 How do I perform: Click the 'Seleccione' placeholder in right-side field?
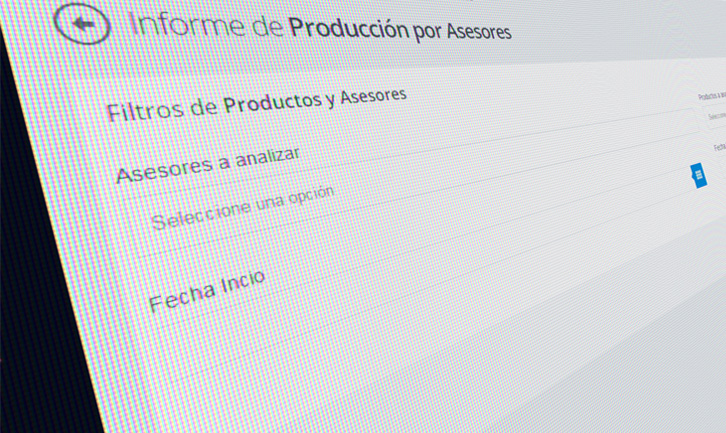(x=716, y=117)
